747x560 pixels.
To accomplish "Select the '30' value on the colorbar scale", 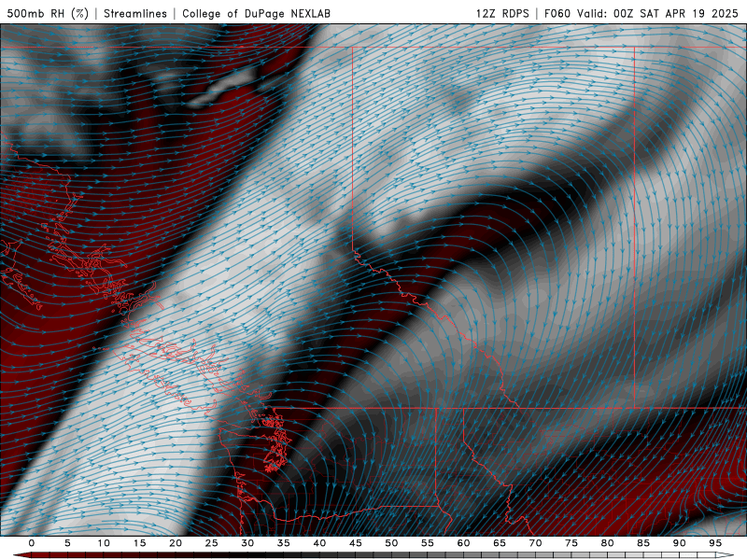I will [247, 543].
